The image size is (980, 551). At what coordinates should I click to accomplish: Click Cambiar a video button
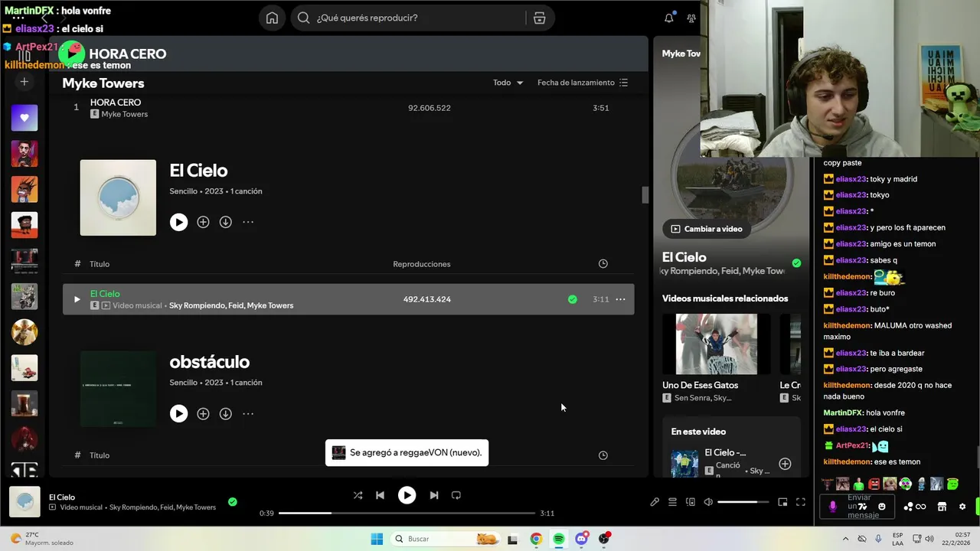707,229
